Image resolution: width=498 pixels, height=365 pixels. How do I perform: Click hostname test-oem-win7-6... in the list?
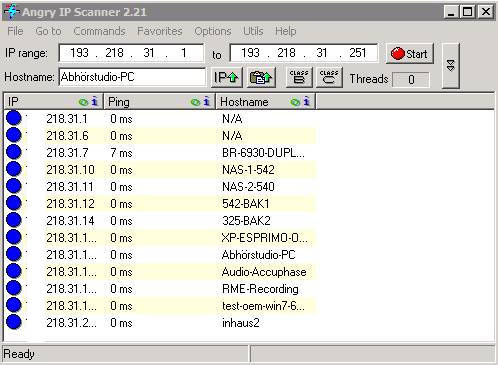point(263,306)
